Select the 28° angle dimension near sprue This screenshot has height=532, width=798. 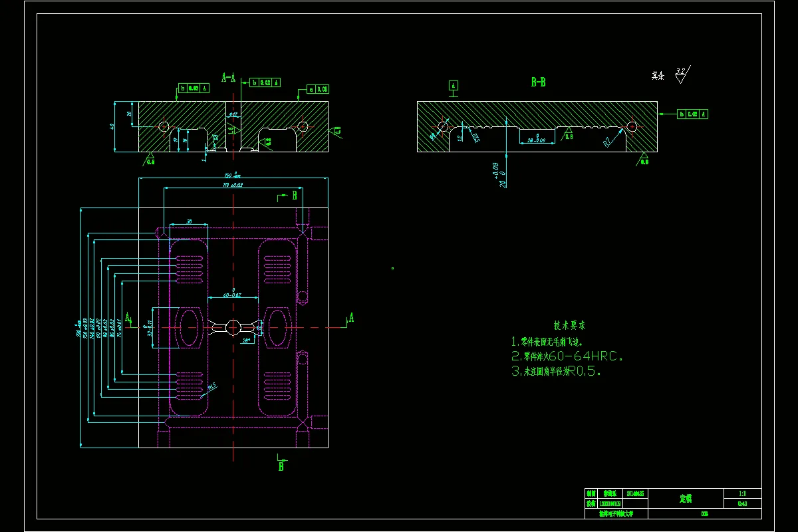tap(247, 340)
